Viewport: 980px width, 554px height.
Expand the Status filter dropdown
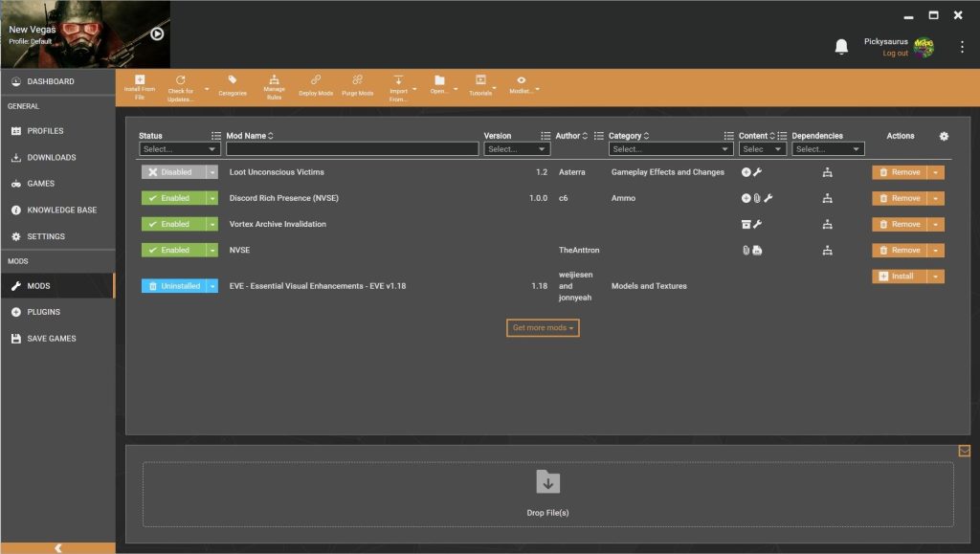[180, 149]
